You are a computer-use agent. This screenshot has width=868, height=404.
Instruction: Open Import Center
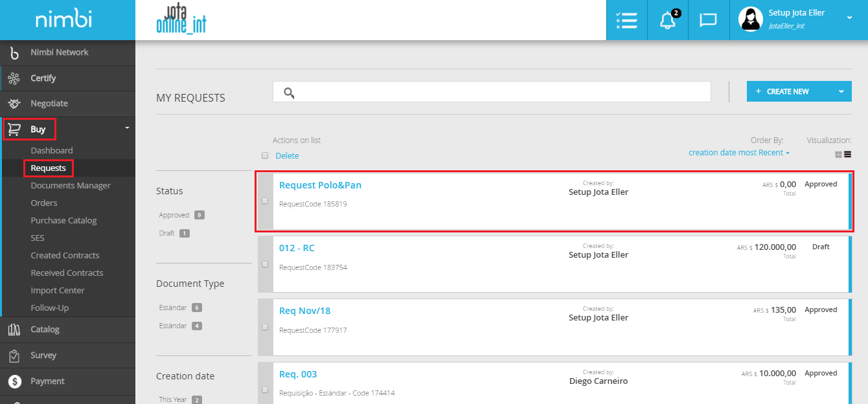coord(58,290)
